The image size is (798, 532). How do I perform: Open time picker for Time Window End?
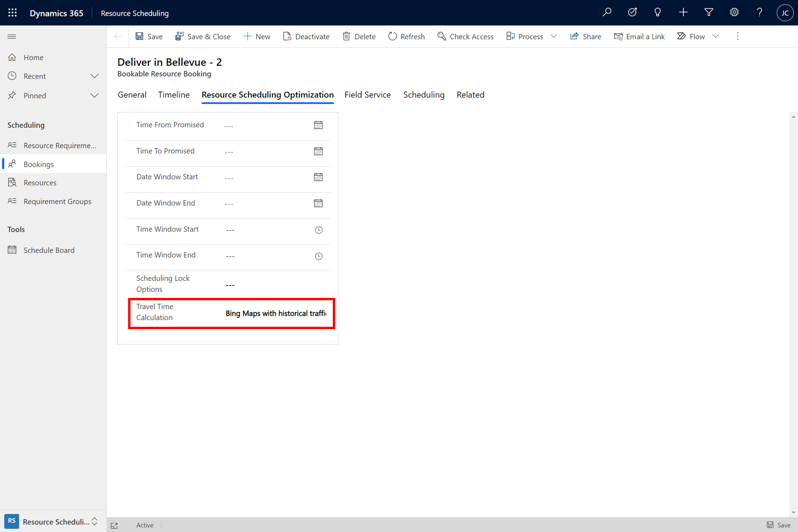pyautogui.click(x=319, y=256)
